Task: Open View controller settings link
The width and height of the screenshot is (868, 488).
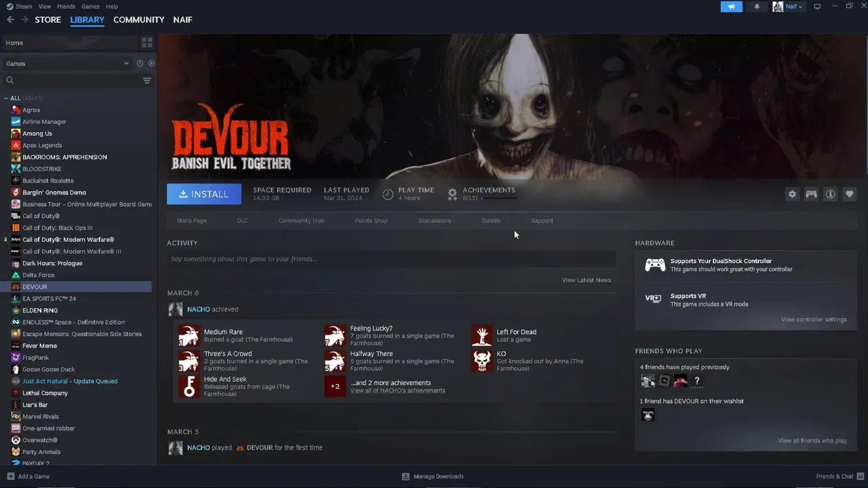Action: 814,320
